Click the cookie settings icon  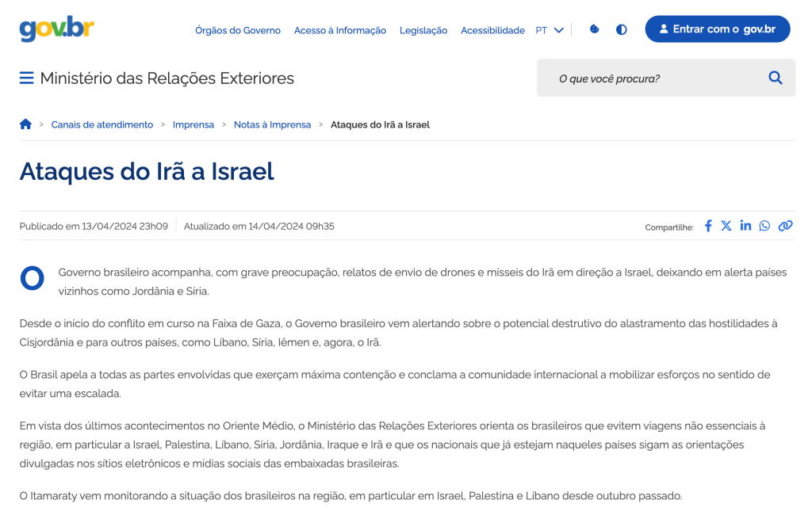point(595,29)
